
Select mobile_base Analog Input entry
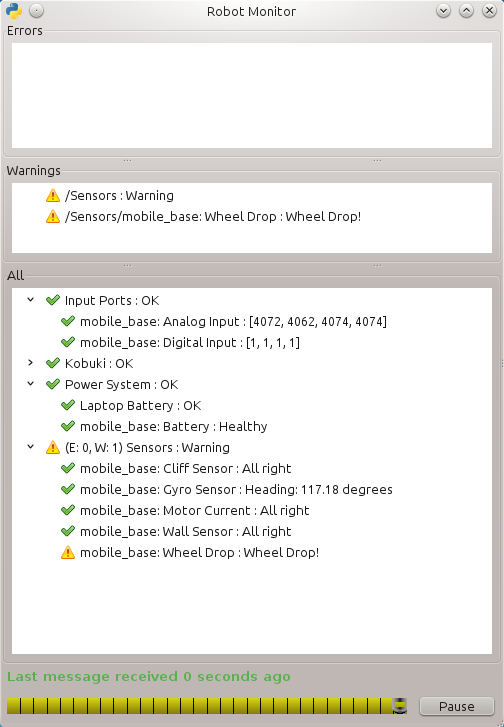pos(233,321)
